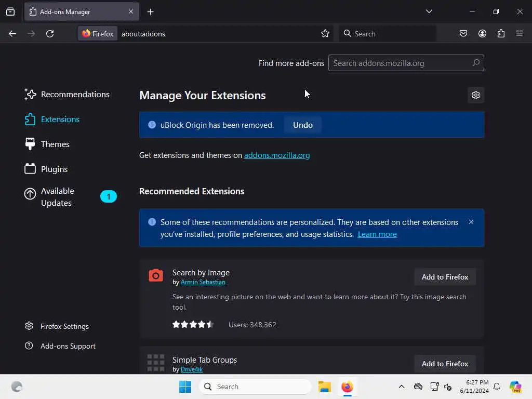532x399 pixels.
Task: Open the tools gear menu for extensions
Action: click(476, 95)
